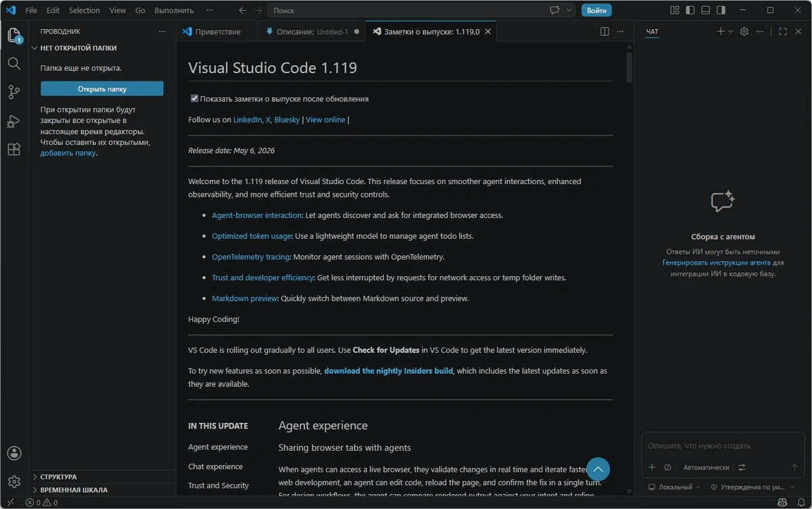
Task: Open the File menu
Action: 31,10
